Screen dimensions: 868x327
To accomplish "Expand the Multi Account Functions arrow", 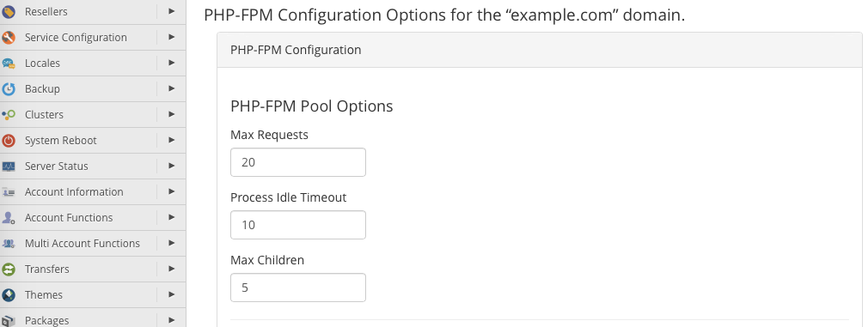I will (x=172, y=243).
